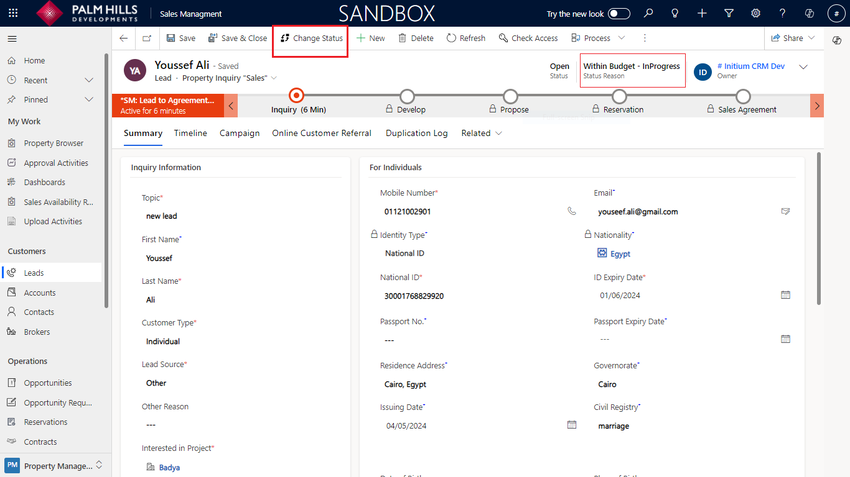Open the Badya project link

pos(169,467)
